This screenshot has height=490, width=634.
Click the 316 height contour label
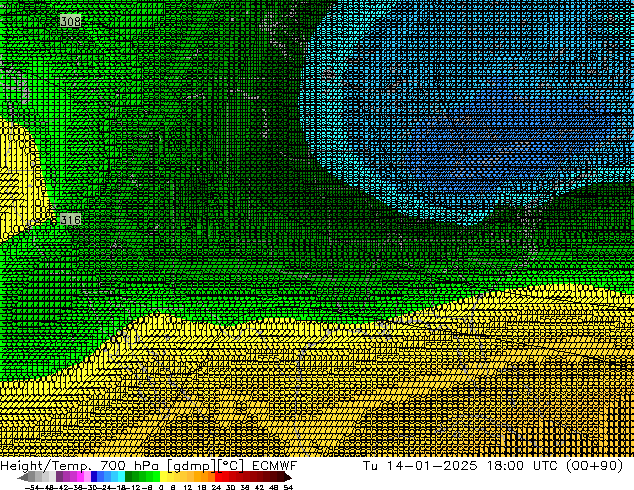coord(70,220)
